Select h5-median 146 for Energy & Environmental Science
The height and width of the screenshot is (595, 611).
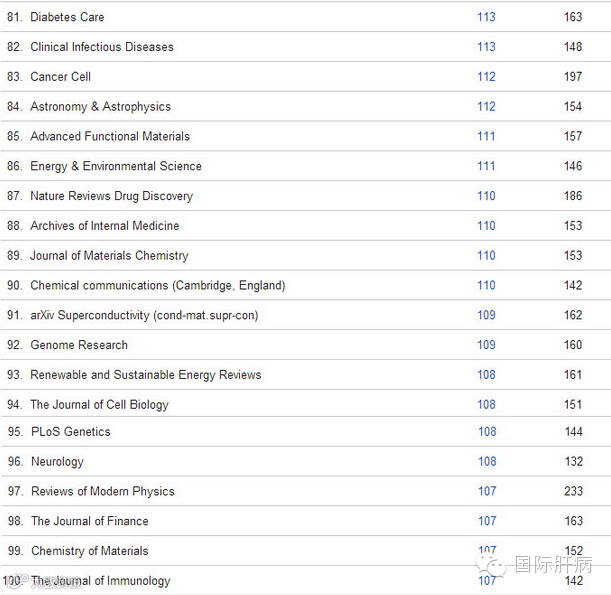click(x=573, y=166)
